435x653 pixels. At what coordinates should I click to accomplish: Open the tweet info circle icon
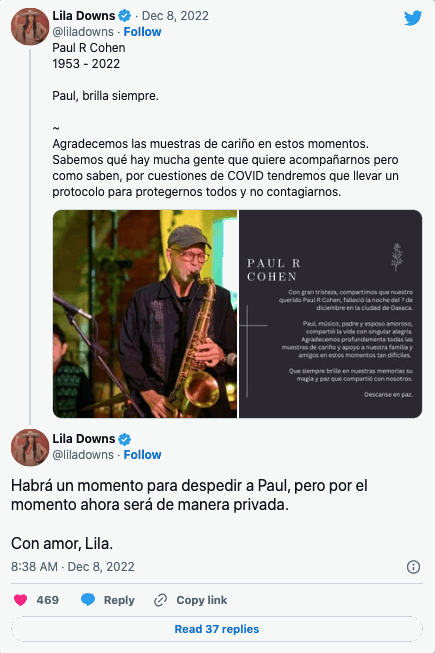pos(413,567)
